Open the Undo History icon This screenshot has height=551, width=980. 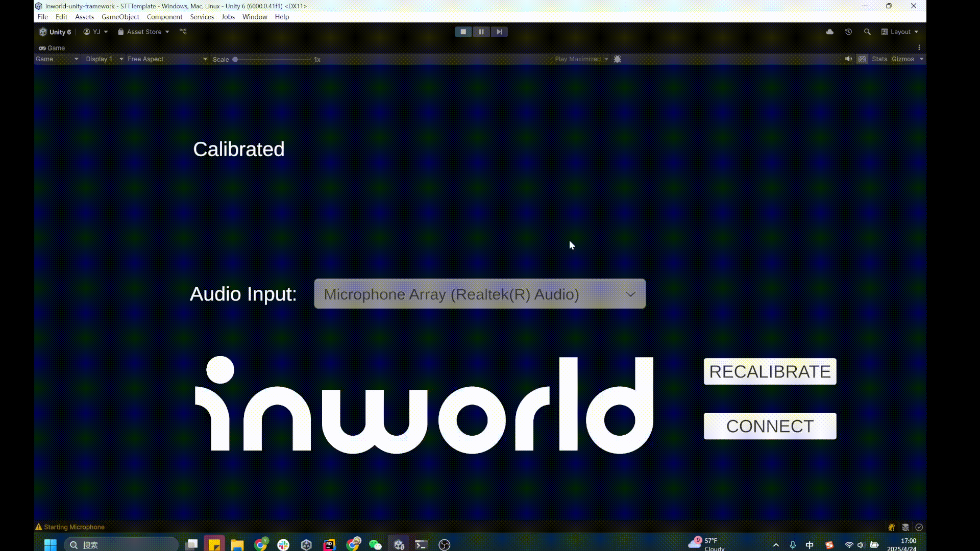coord(848,32)
